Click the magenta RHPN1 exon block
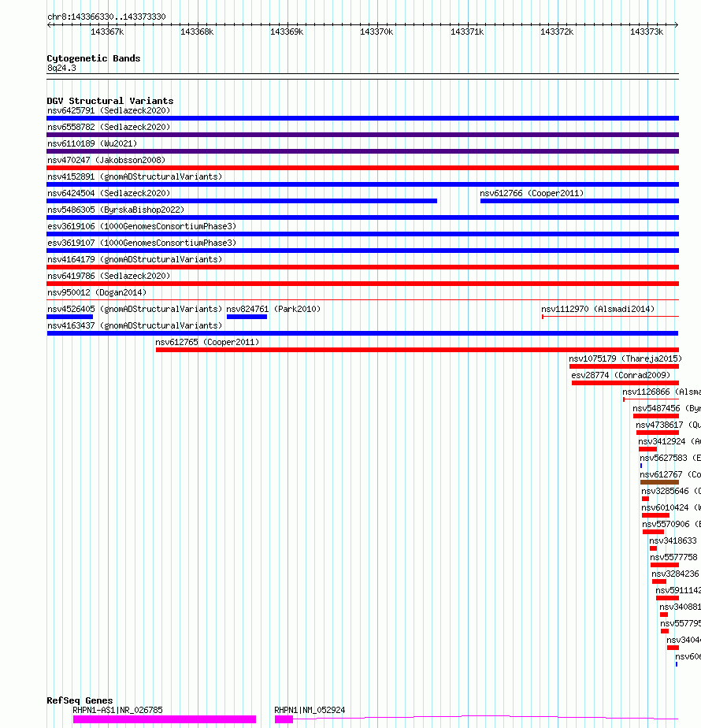This screenshot has height=728, width=701. pyautogui.click(x=284, y=719)
